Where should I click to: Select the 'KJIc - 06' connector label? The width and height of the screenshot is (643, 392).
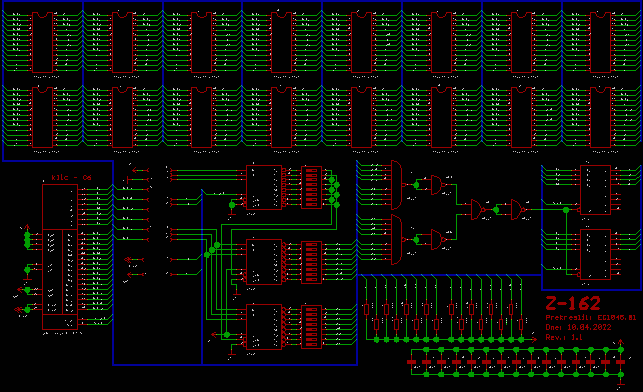click(71, 178)
